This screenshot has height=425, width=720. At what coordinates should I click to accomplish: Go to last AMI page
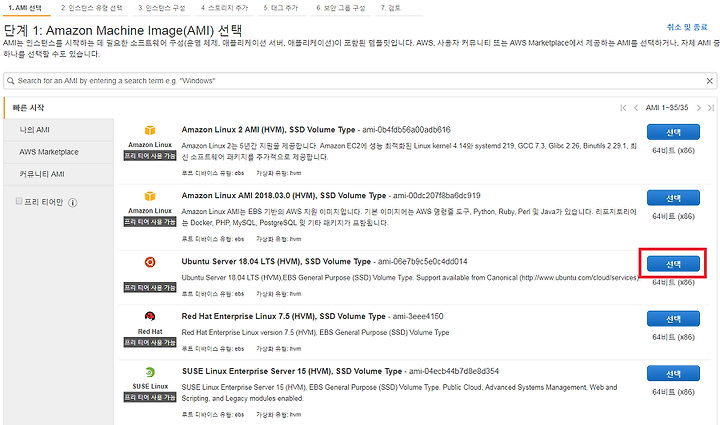click(711, 108)
